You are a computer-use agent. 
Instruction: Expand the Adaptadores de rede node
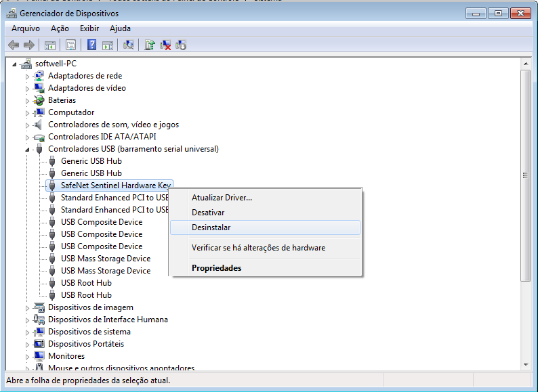pos(28,76)
